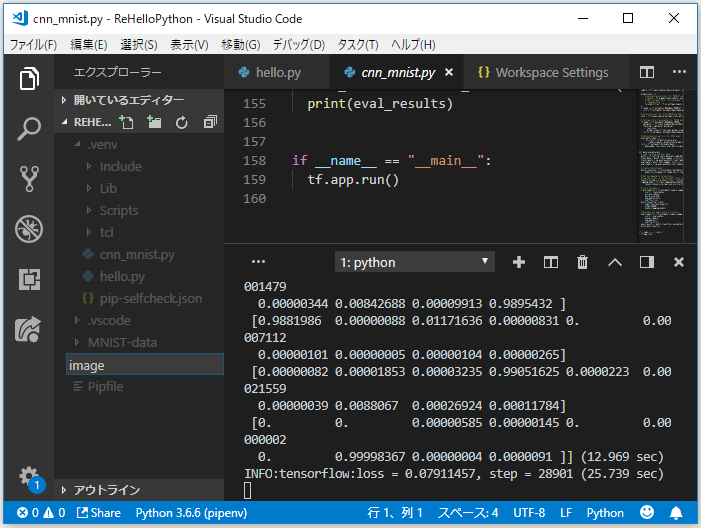
Task: Open the Source Control view
Action: pyautogui.click(x=29, y=179)
